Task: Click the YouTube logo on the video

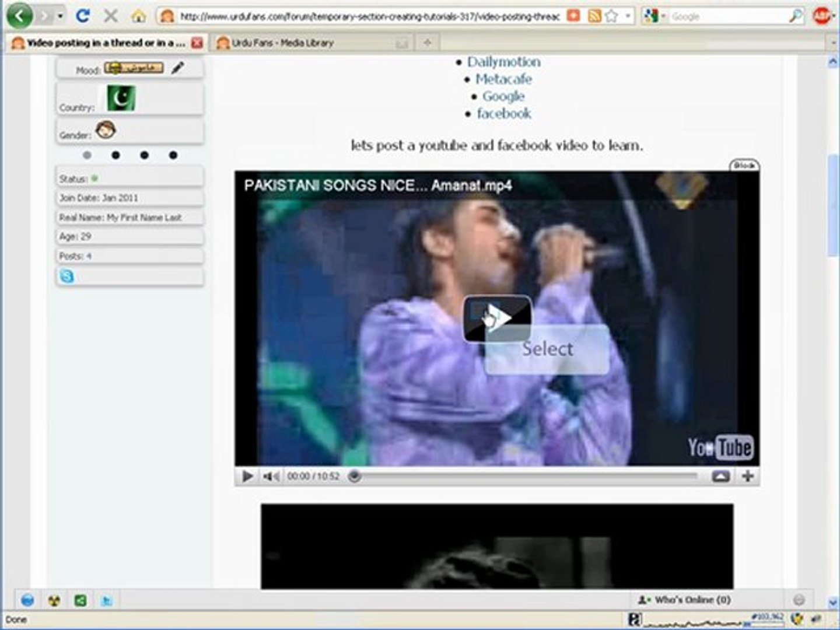Action: [720, 447]
